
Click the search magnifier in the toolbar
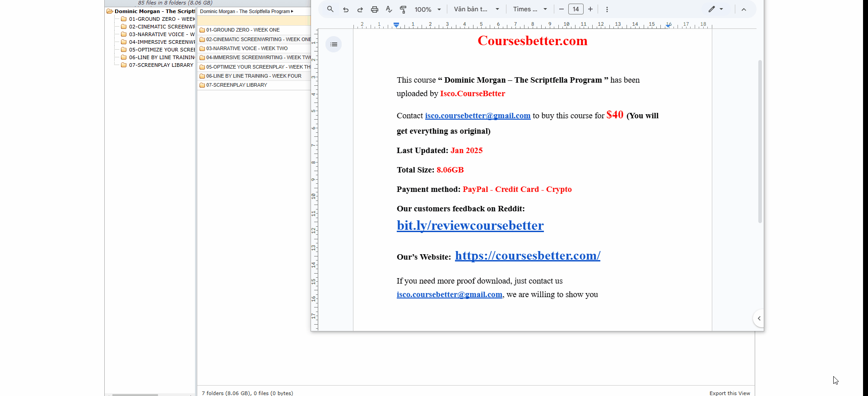330,9
